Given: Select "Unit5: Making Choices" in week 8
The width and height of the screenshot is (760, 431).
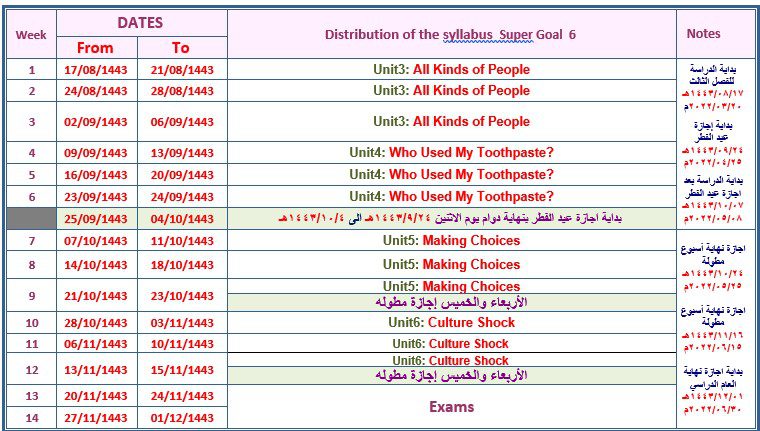Looking at the screenshot, I should click(452, 265).
